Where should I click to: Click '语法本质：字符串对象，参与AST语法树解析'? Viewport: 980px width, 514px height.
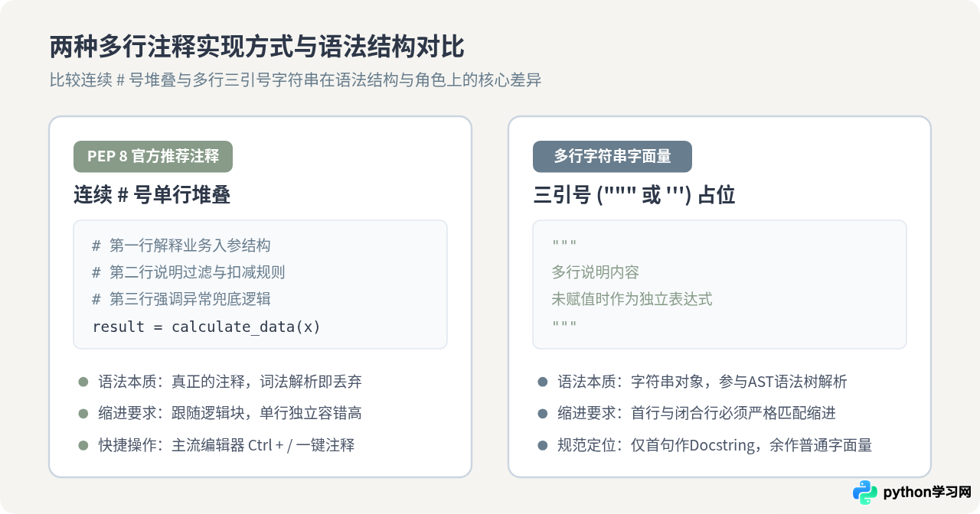[702, 382]
